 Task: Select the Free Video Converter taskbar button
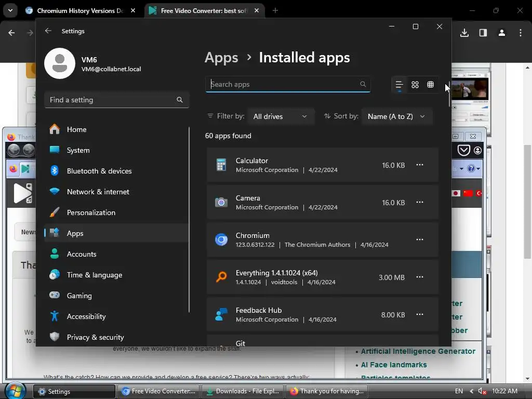click(158, 391)
